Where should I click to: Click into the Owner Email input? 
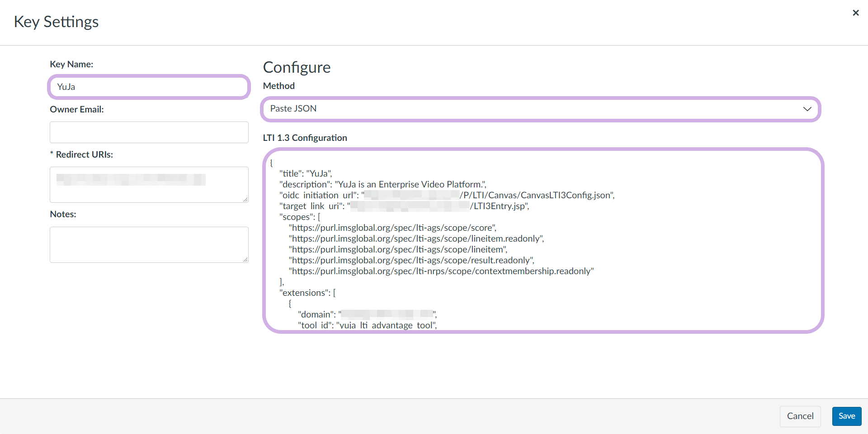coord(149,132)
